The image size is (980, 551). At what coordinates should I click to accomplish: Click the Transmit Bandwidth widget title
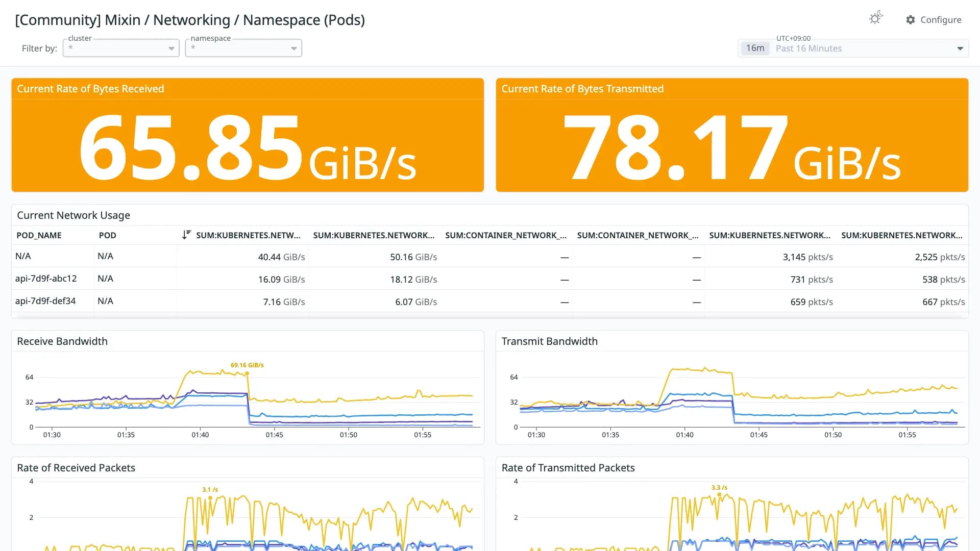(549, 341)
